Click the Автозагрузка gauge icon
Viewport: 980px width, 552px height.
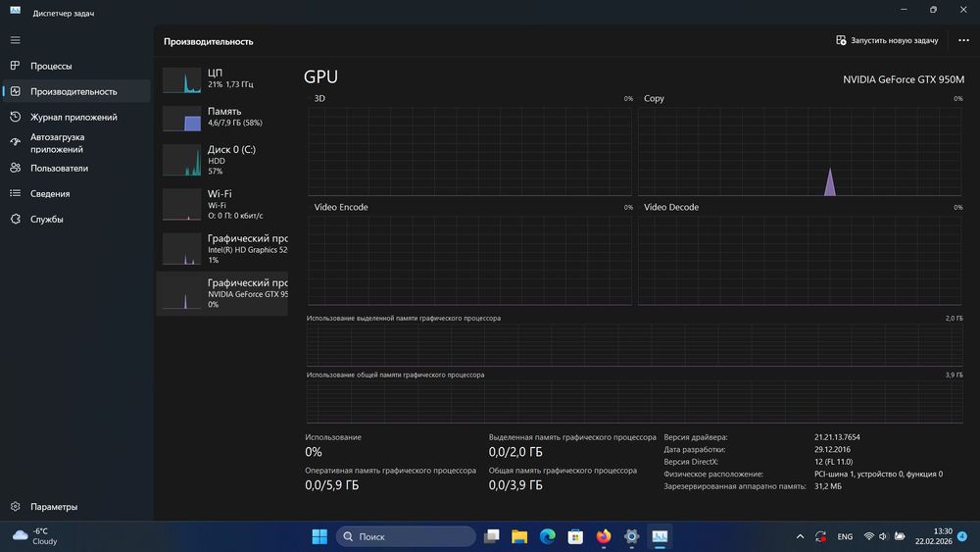coord(15,142)
